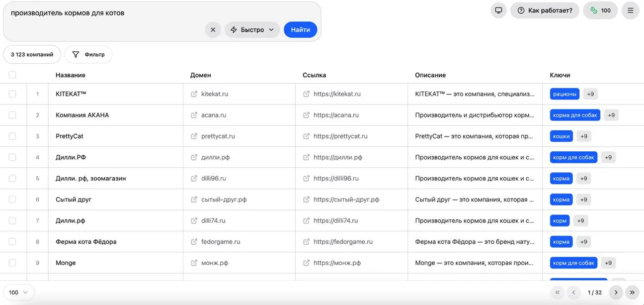Image resolution: width=644 pixels, height=305 pixels.
Task: Click link icon beside https://prettycat.ru
Action: 306,136
